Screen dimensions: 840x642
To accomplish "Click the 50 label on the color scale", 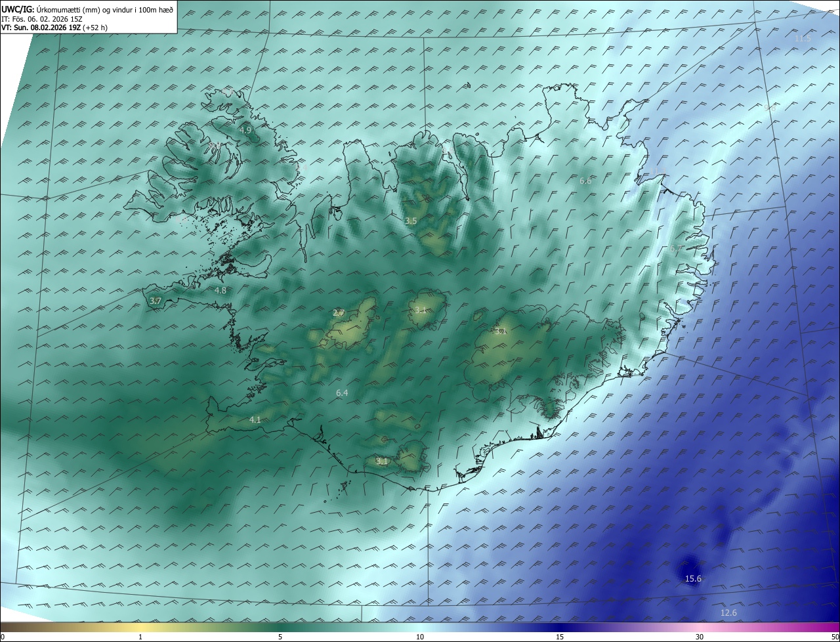I will 835,637.
